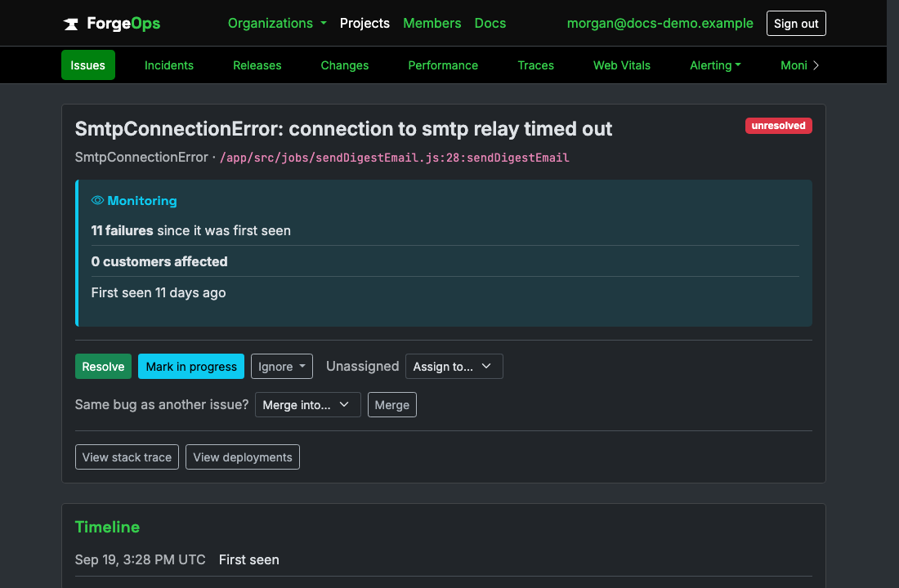Click the '11 failures' line
This screenshot has width=899, height=588.
[x=191, y=230]
